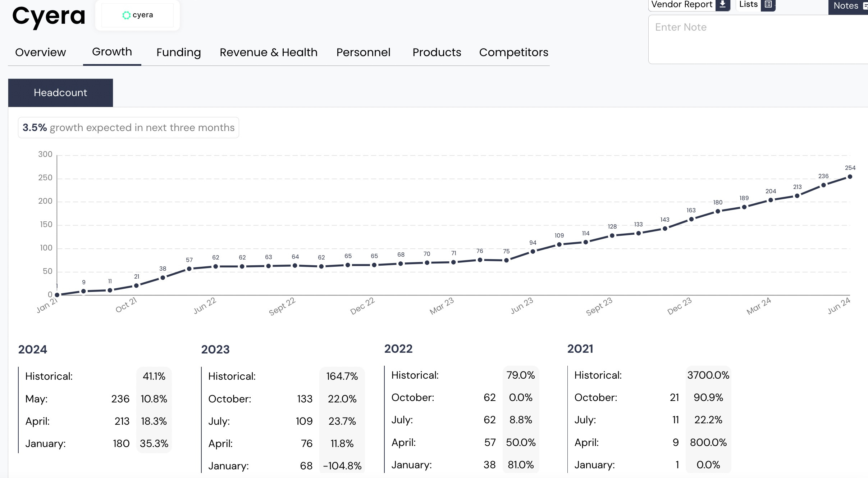Click the 2024 year heading
Viewport: 868px width, 478px height.
[x=33, y=350]
